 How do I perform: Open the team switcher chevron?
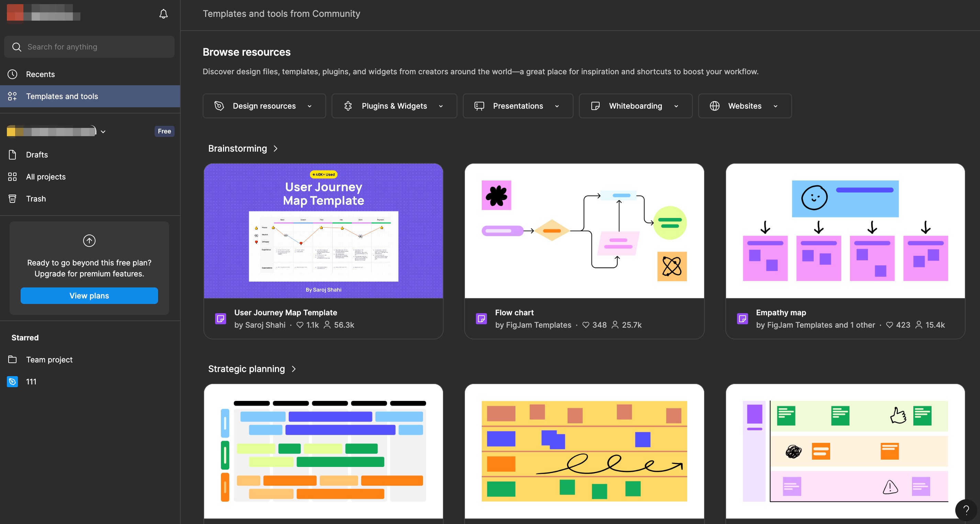(103, 132)
